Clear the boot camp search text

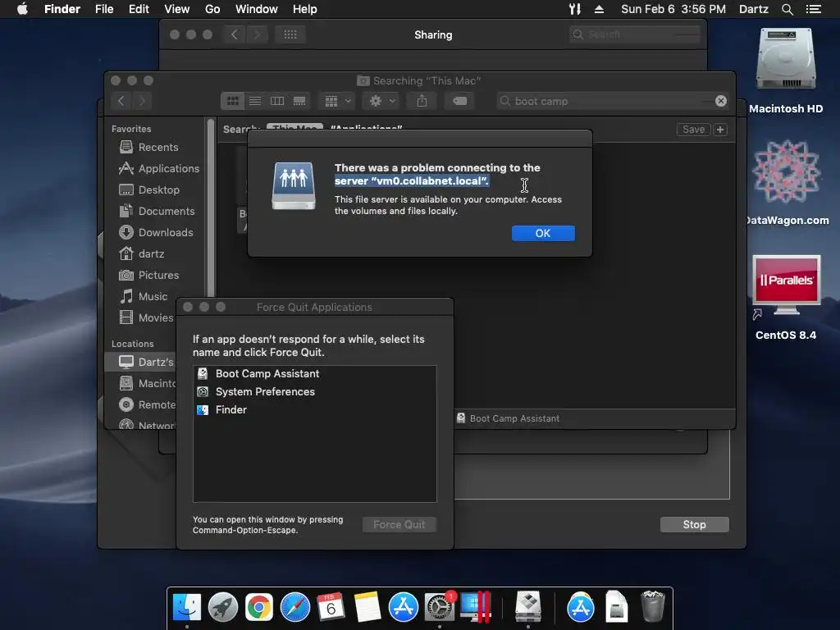click(721, 101)
